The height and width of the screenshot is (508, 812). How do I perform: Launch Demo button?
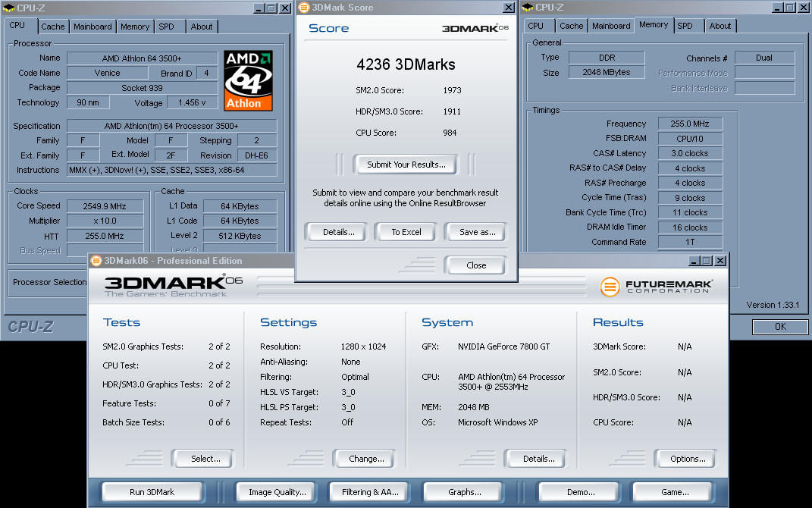pyautogui.click(x=581, y=492)
